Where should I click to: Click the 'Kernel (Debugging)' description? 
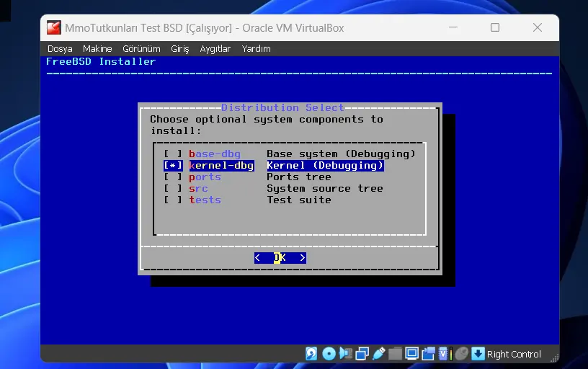325,165
